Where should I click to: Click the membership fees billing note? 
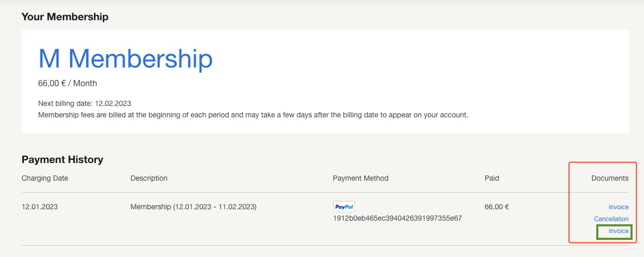(253, 115)
